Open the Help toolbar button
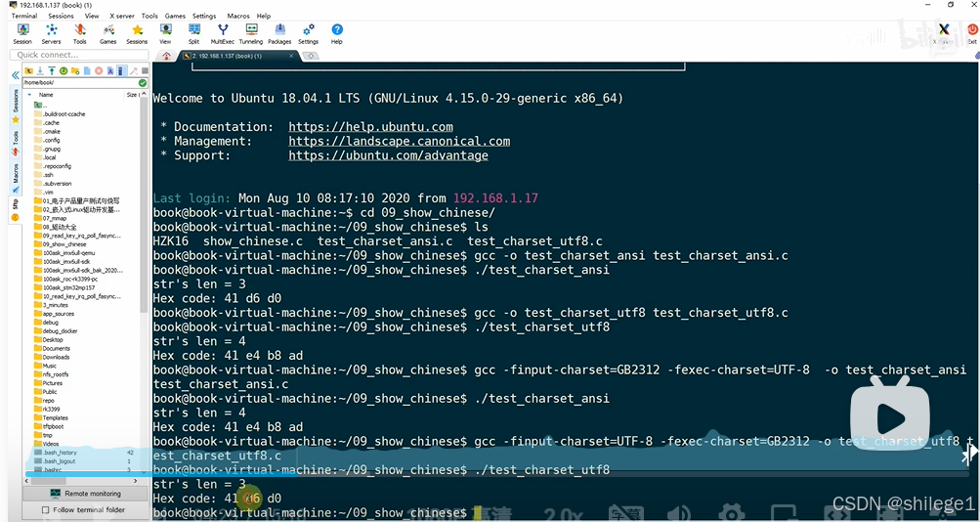This screenshot has height=522, width=980. click(337, 34)
